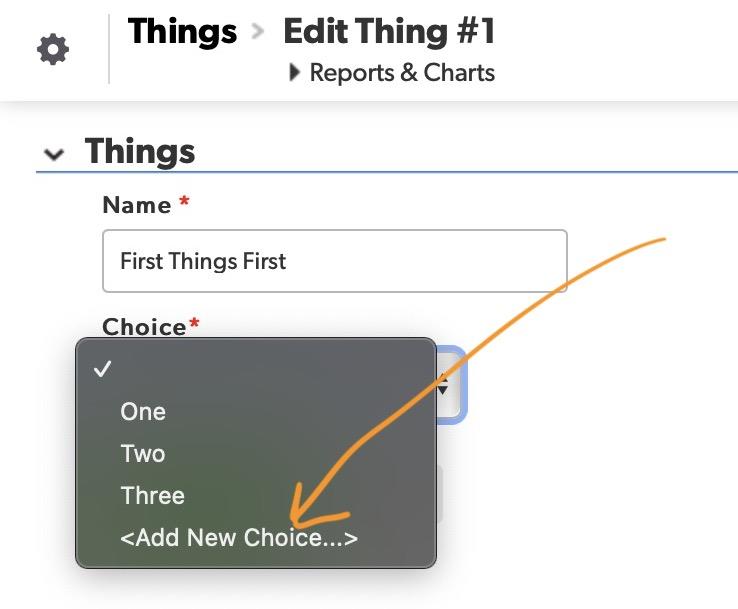Screen dimensions: 738x609
Task: Open the settings gear icon
Action: (53, 50)
